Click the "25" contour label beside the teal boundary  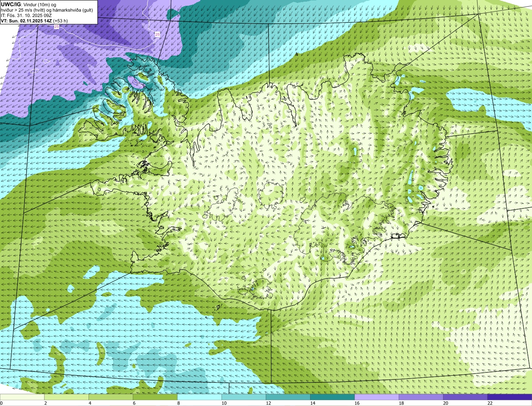pos(157,34)
